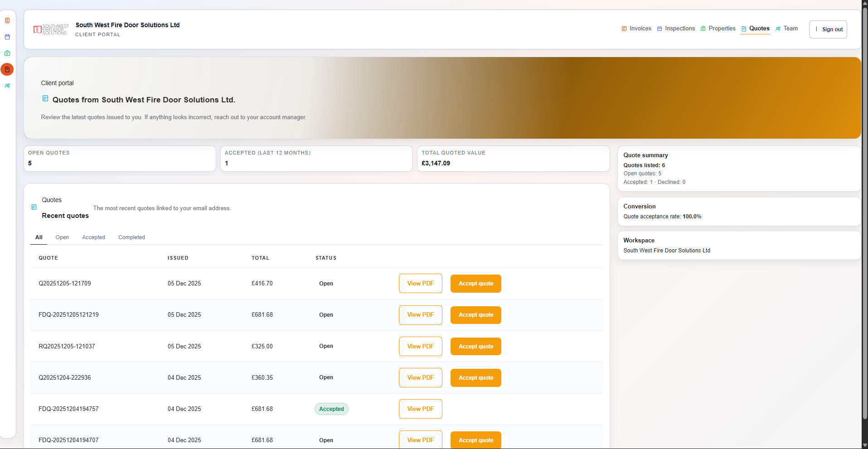868x449 pixels.
Task: Open Properties from the top navigation
Action: pyautogui.click(x=722, y=29)
